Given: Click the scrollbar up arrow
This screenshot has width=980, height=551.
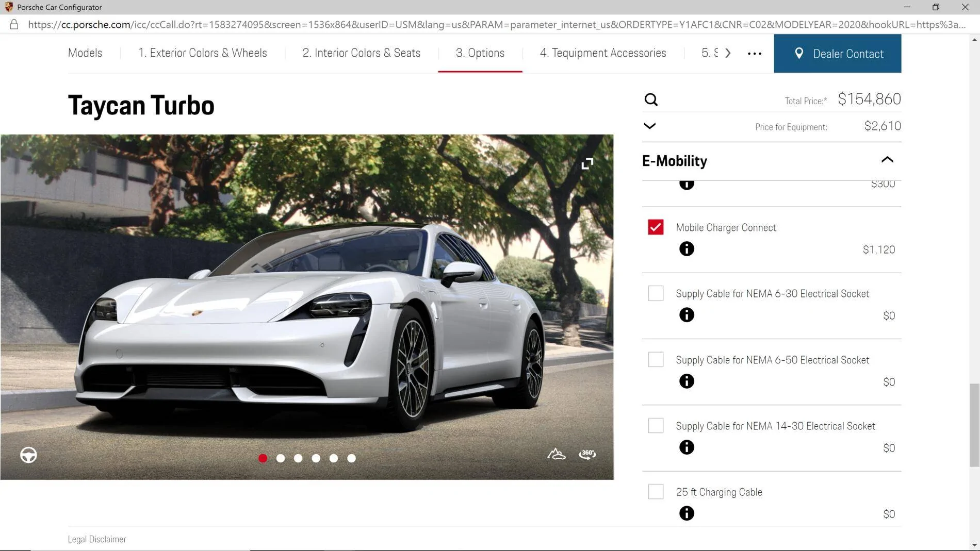Looking at the screenshot, I should click(x=974, y=40).
